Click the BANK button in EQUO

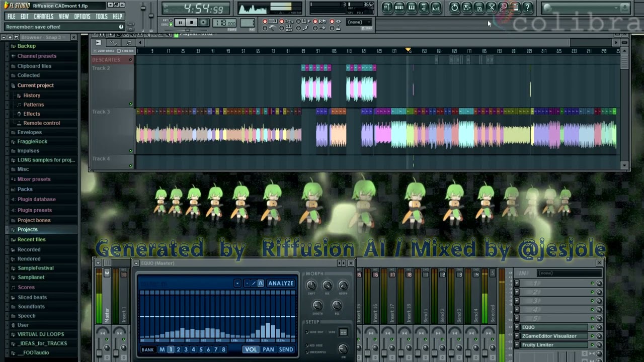148,349
